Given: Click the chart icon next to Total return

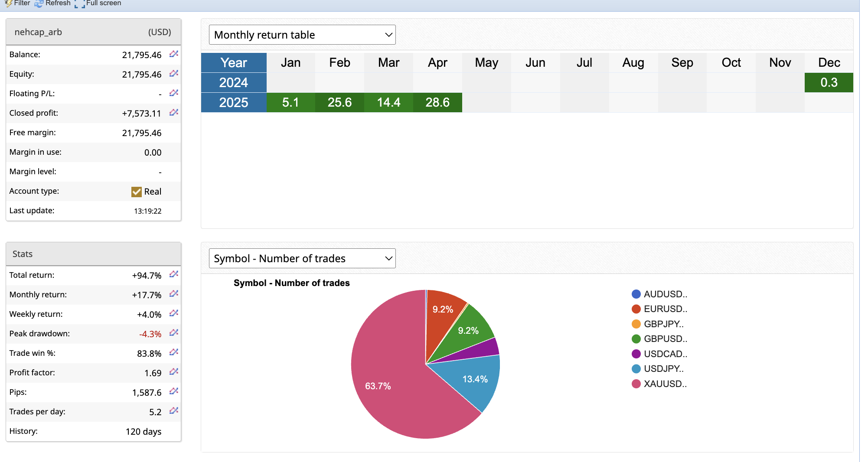Looking at the screenshot, I should 174,274.
